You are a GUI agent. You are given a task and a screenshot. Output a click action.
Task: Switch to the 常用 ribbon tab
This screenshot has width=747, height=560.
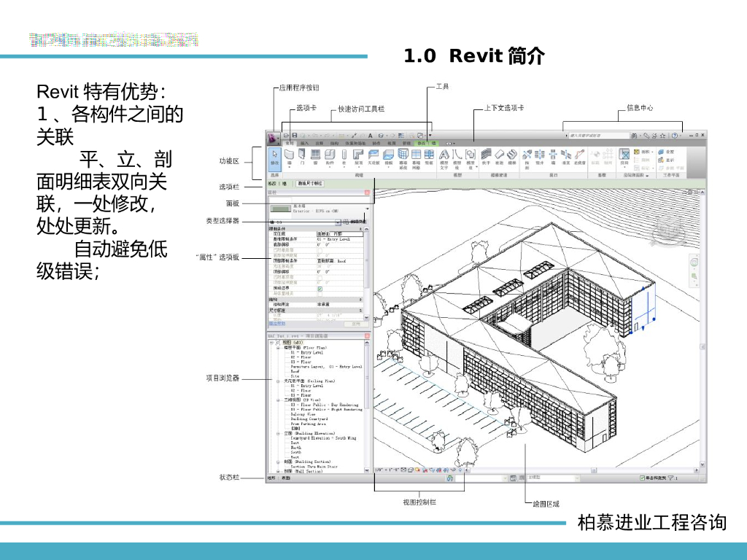[290, 144]
